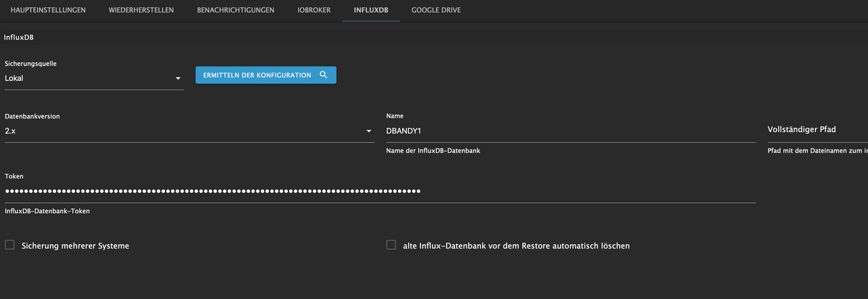Click the magnifier icon in the configuration button
Image resolution: width=868 pixels, height=299 pixels.
[323, 75]
